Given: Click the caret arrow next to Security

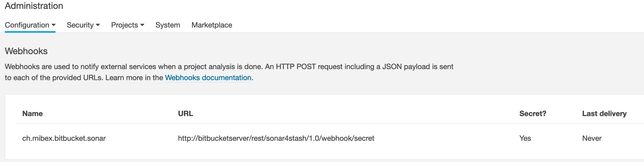Looking at the screenshot, I should tap(98, 25).
